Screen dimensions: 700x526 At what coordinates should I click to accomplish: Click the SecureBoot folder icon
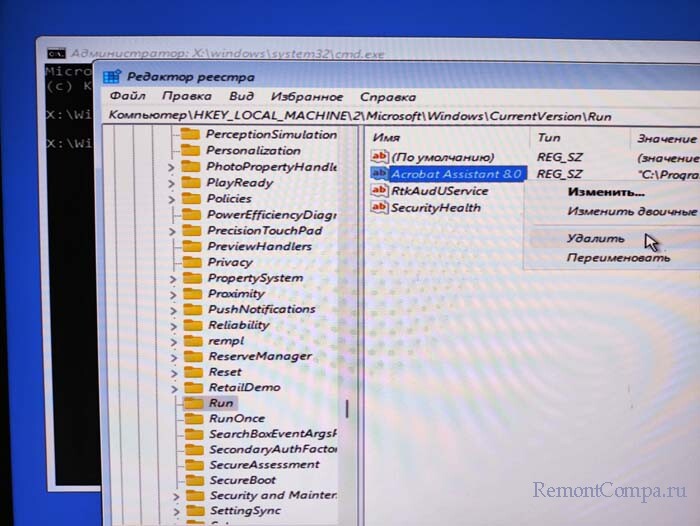pos(195,480)
